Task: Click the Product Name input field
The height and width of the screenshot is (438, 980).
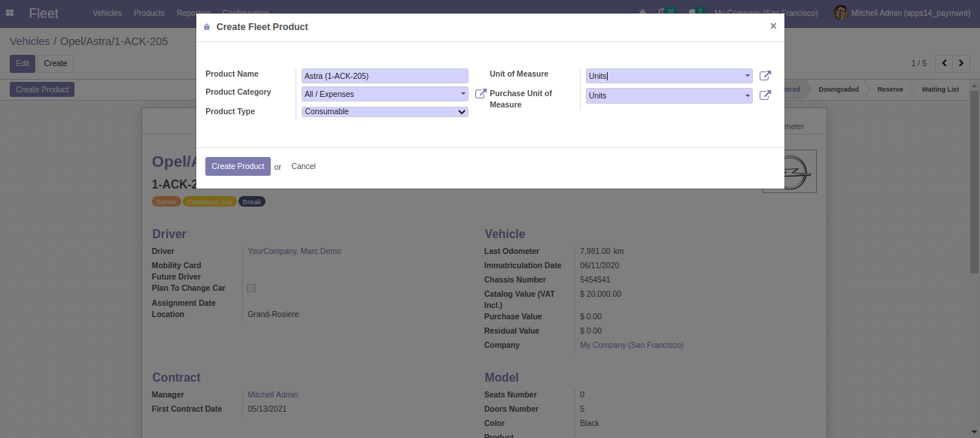Action: click(x=384, y=76)
